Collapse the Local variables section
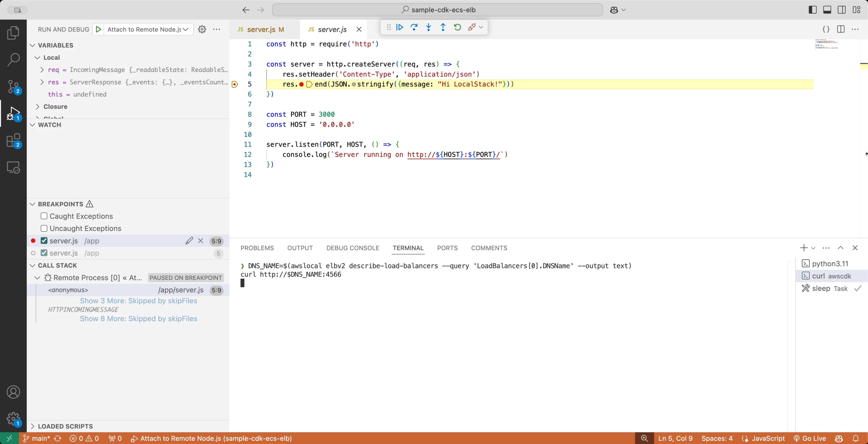Screen dimensions: 868x444 pos(37,58)
